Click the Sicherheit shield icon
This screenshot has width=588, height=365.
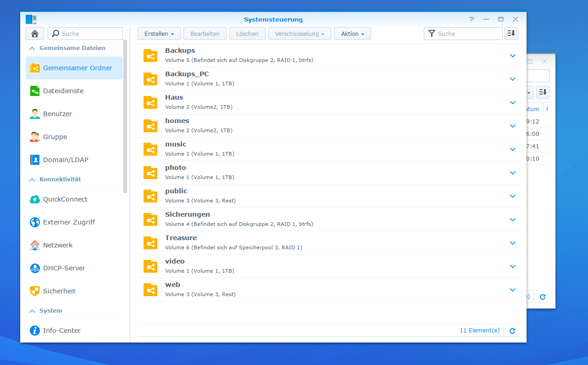pyautogui.click(x=35, y=291)
